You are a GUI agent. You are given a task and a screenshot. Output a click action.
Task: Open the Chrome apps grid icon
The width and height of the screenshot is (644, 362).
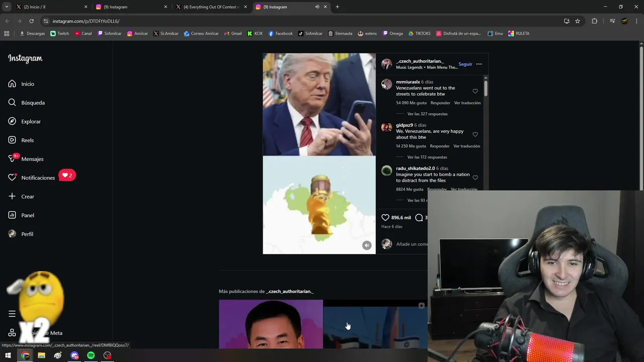coord(7,34)
